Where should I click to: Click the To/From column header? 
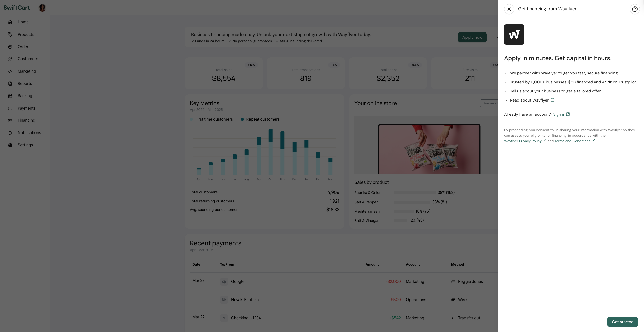pyautogui.click(x=227, y=264)
